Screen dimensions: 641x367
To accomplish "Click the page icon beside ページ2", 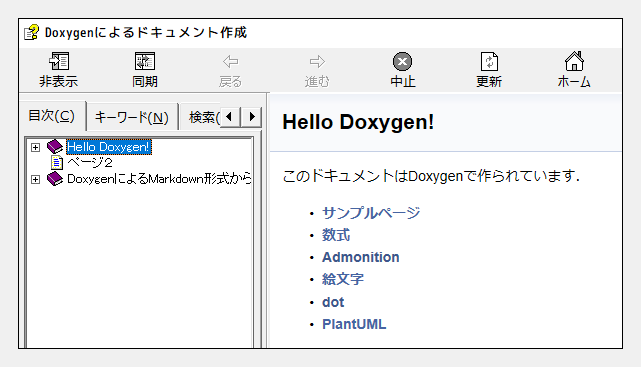I will coord(57,163).
